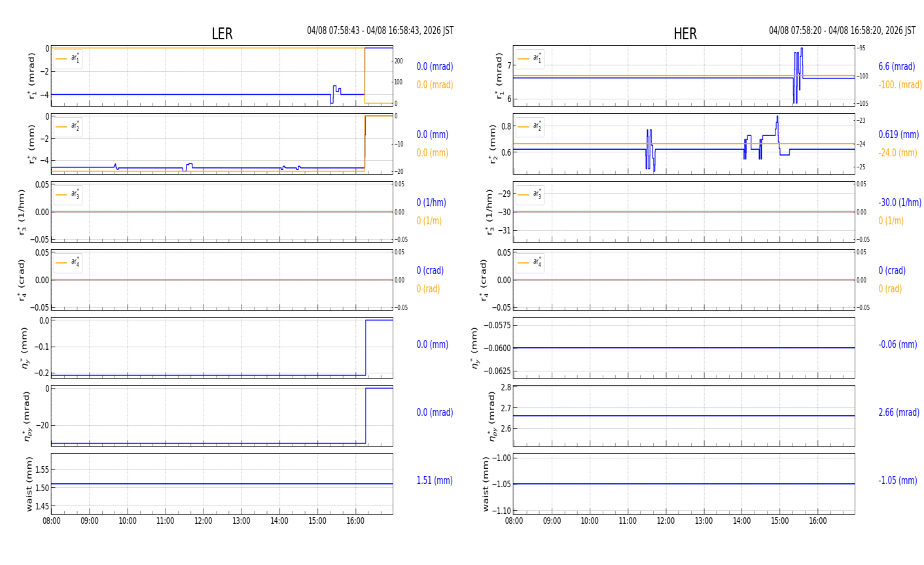Click the HER -0.06 (mm) readout

point(897,345)
